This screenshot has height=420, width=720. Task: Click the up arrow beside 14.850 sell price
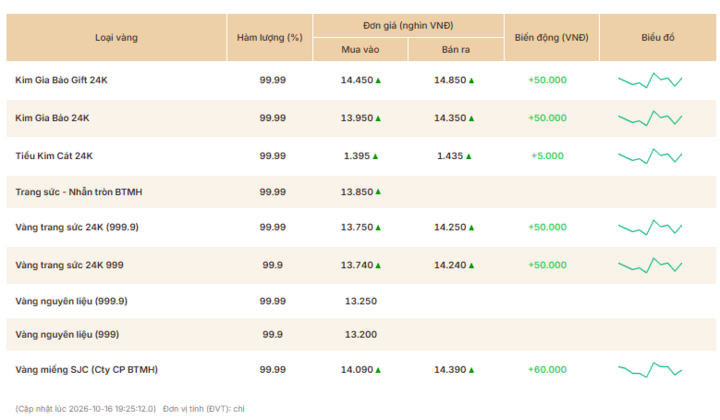[472, 80]
